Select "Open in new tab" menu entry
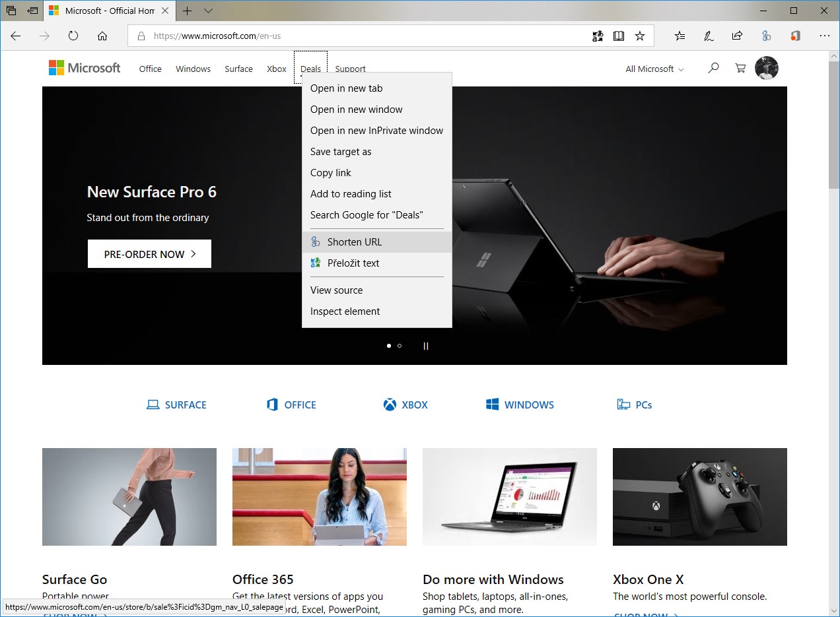This screenshot has height=617, width=840. tap(377, 88)
